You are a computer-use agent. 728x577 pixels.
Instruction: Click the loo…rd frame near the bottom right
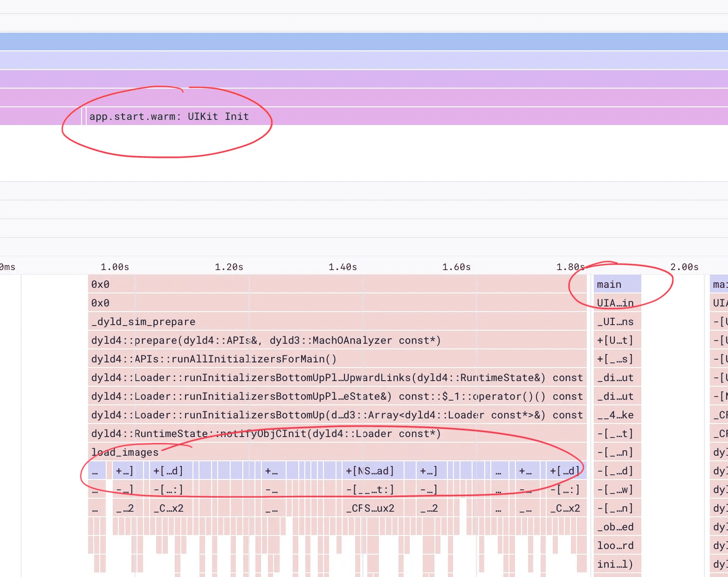[615, 545]
